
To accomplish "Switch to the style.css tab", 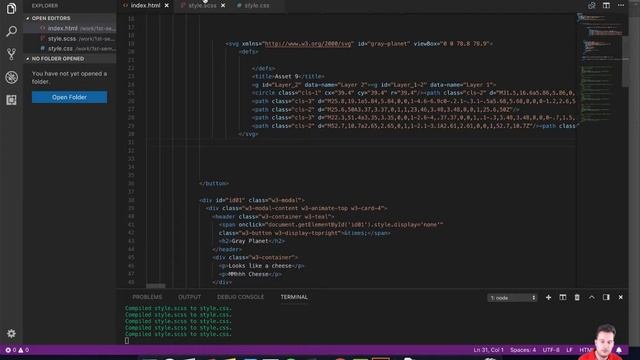I will 257,6.
